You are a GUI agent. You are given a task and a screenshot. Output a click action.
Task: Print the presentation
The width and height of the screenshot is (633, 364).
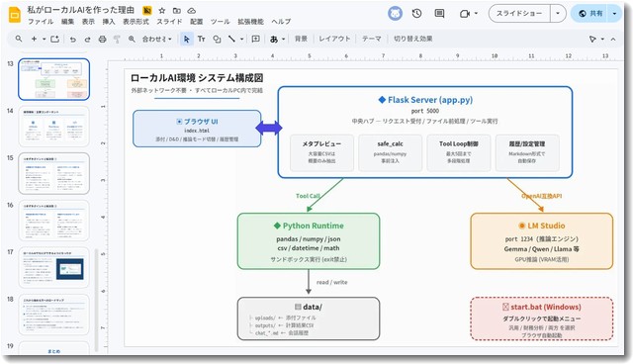(102, 40)
